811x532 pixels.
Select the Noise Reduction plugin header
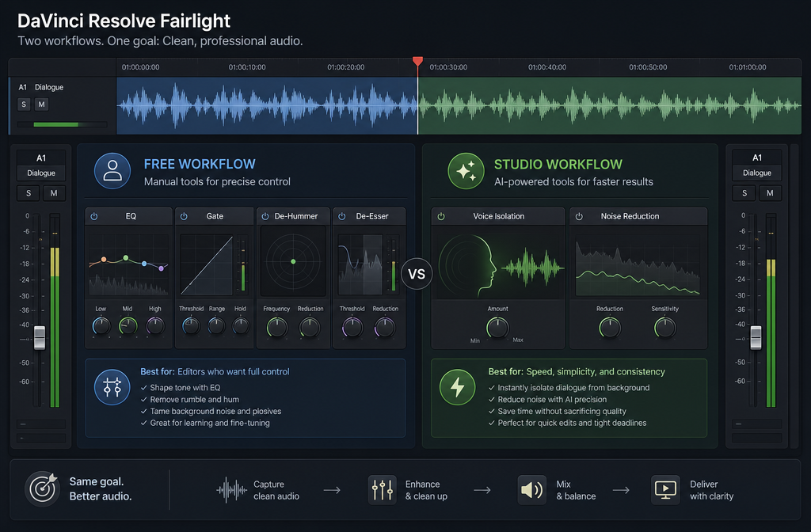[638, 216]
